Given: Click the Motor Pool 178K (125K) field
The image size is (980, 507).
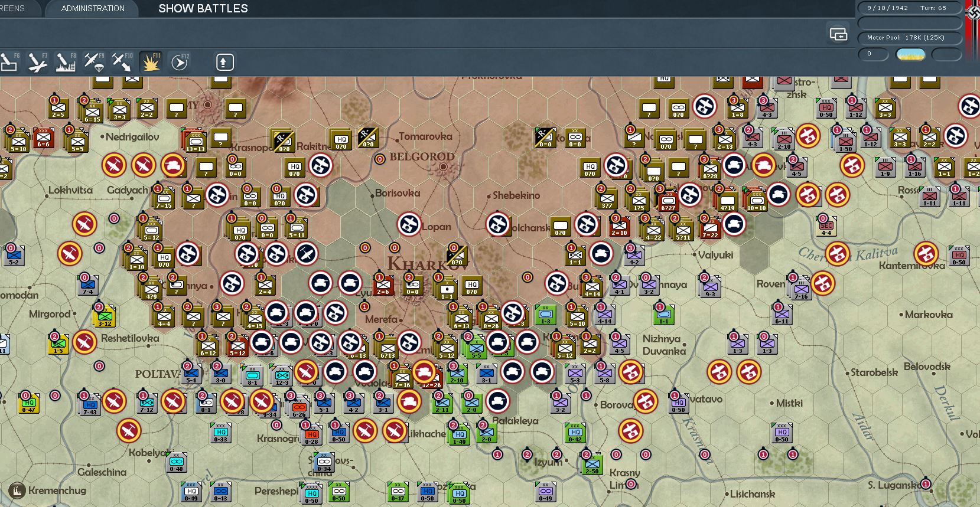Looking at the screenshot, I should click(x=910, y=37).
